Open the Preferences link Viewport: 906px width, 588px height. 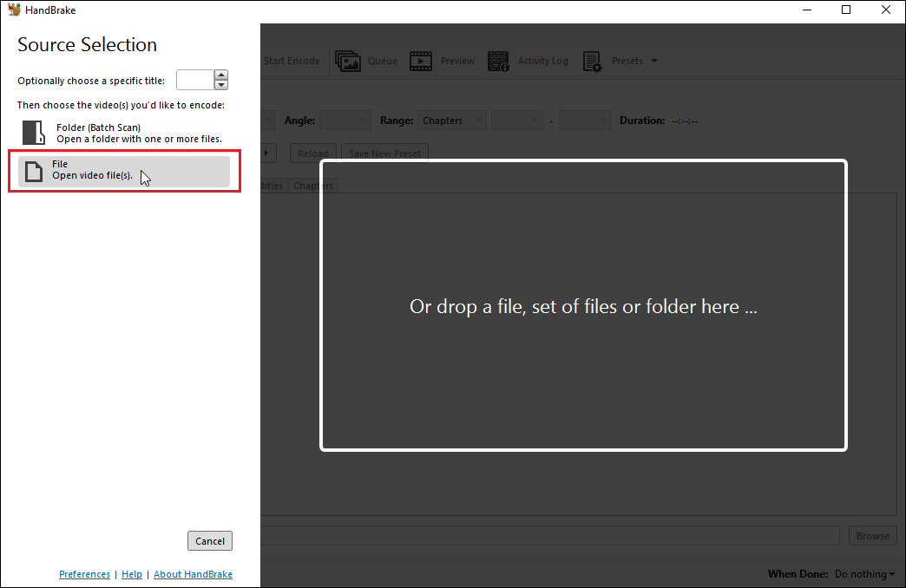pyautogui.click(x=84, y=574)
